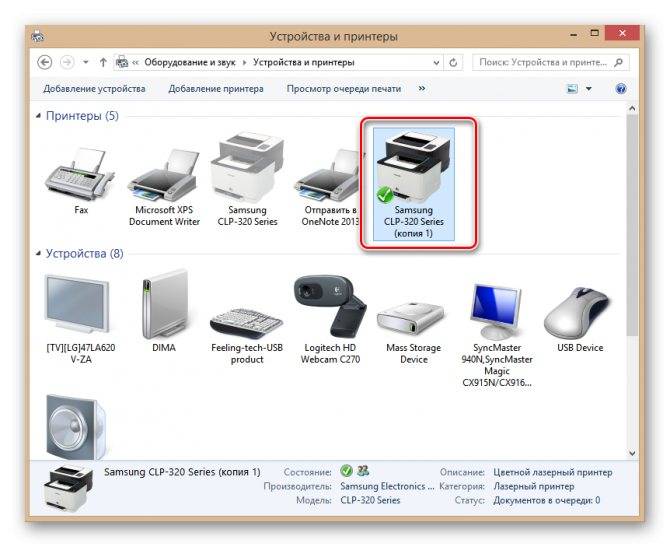Open the address bar history dropdown
670x547 pixels.
436,62
